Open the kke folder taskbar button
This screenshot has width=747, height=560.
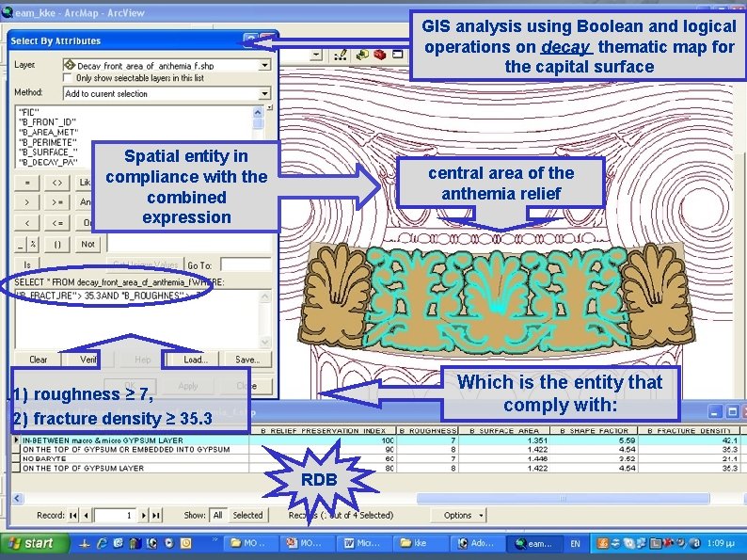pos(422,543)
